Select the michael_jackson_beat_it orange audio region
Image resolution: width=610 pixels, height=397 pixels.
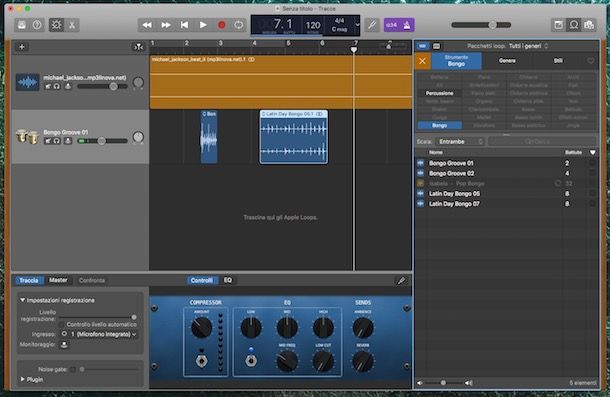(x=281, y=82)
